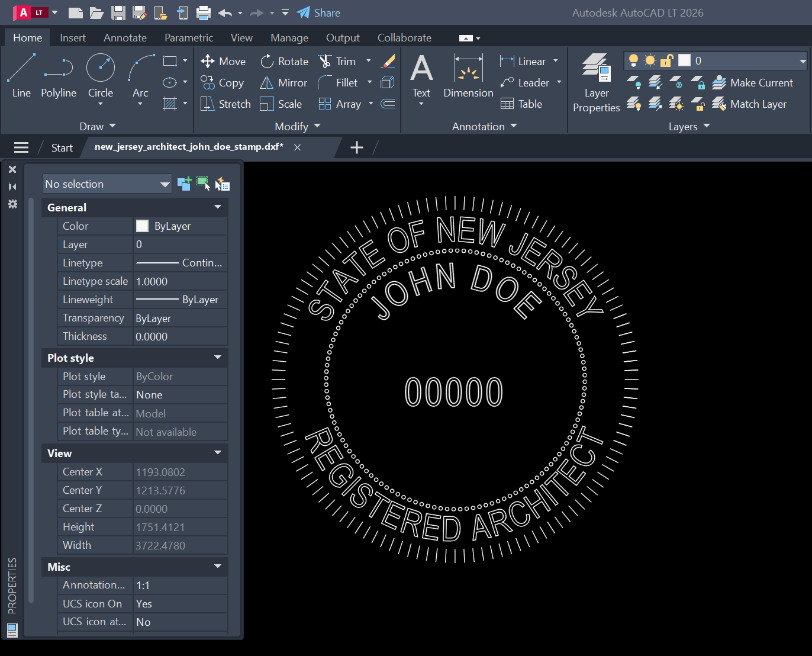Open the Insert ribbon tab
Screen dimensions: 812x656
pyautogui.click(x=73, y=37)
